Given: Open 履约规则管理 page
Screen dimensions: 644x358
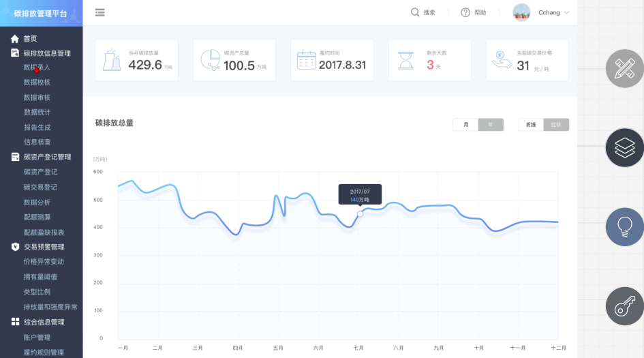Looking at the screenshot, I should (44, 353).
